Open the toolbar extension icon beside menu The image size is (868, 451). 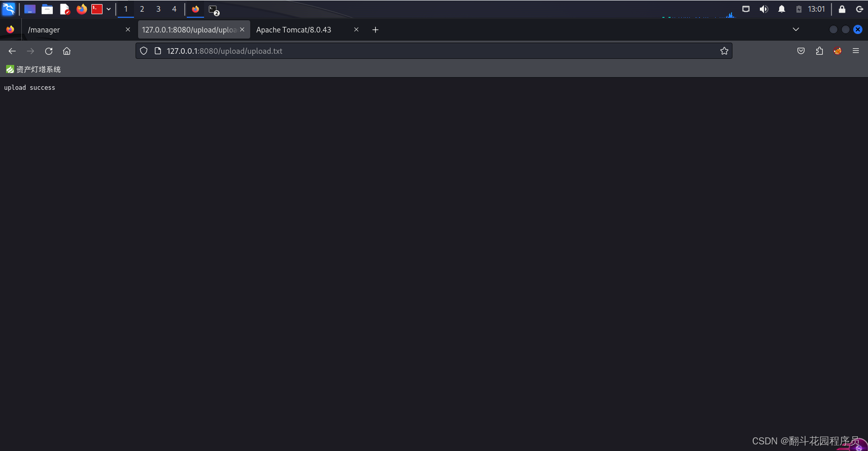click(x=838, y=51)
